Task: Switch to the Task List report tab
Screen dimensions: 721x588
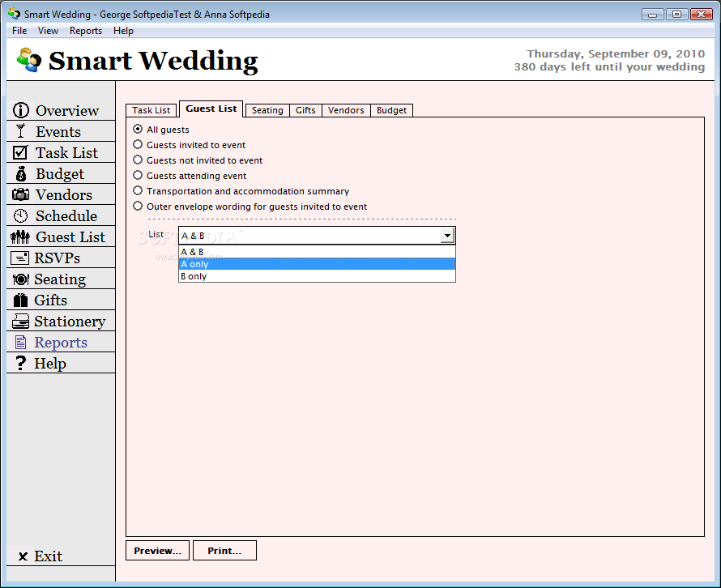Action: [151, 110]
